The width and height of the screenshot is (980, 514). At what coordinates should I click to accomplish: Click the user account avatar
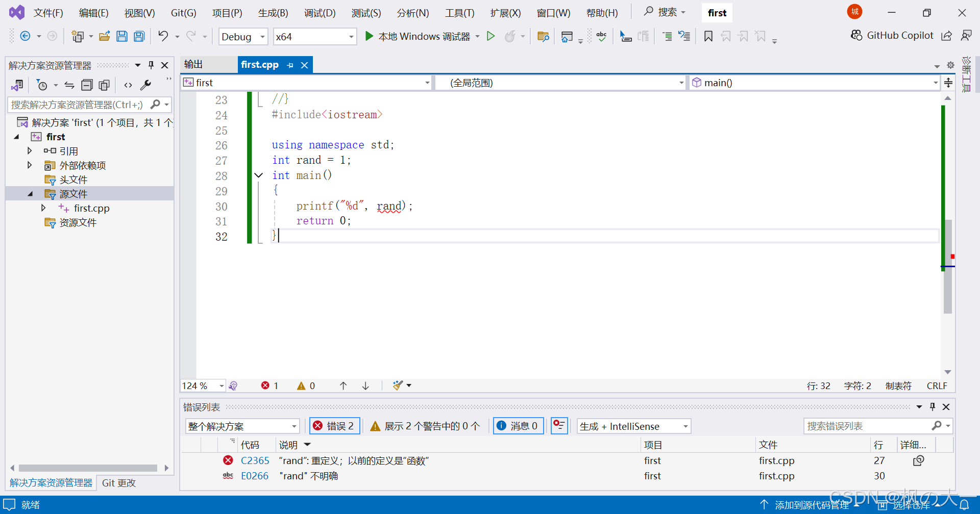pyautogui.click(x=855, y=12)
